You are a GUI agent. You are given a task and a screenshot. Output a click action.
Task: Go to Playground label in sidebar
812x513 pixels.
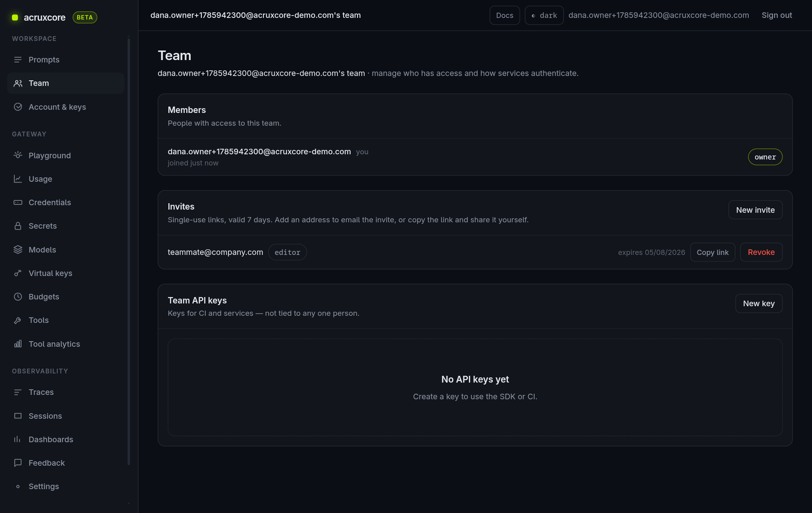pyautogui.click(x=50, y=155)
